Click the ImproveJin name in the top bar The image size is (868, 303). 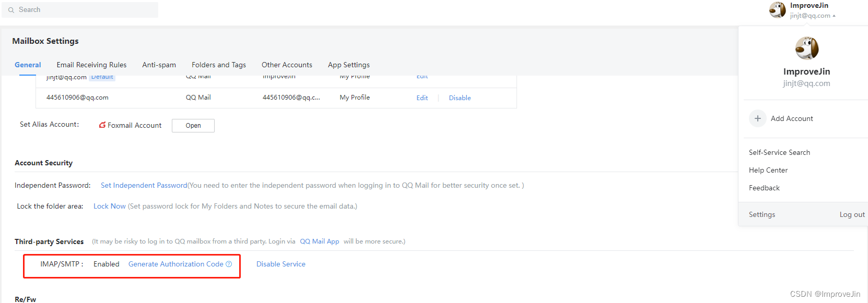point(809,6)
